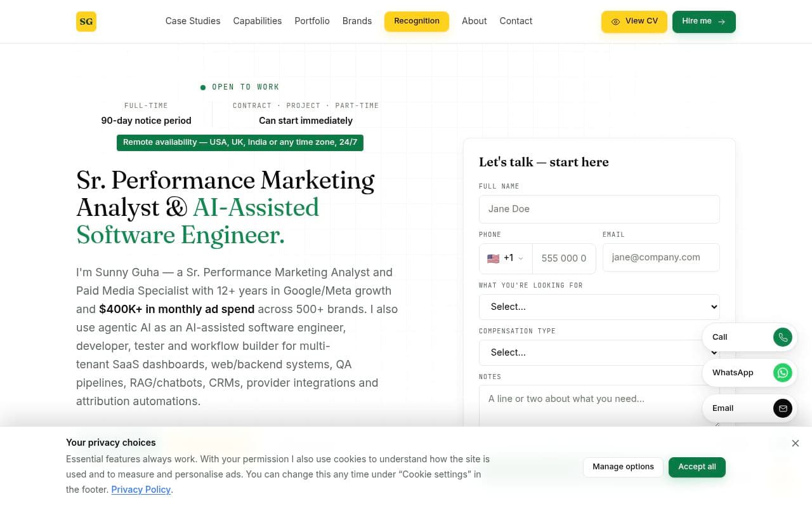Image resolution: width=812 pixels, height=508 pixels.
Task: Focus the Full Name input field
Action: [599, 209]
